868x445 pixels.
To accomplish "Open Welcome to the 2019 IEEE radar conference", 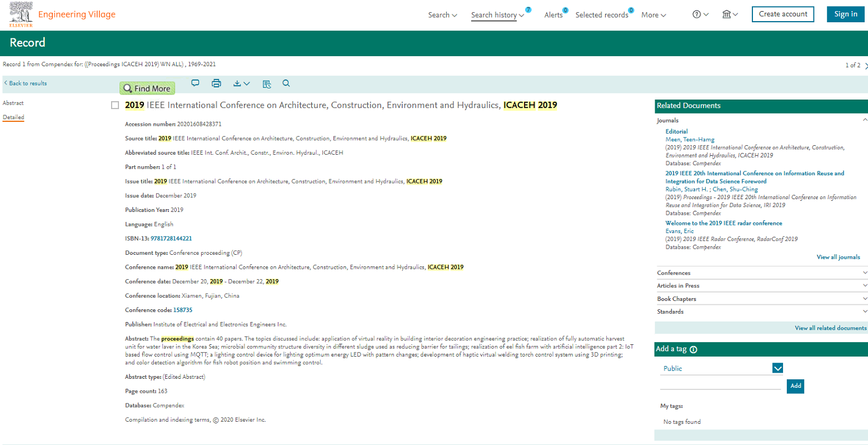I will 724,223.
